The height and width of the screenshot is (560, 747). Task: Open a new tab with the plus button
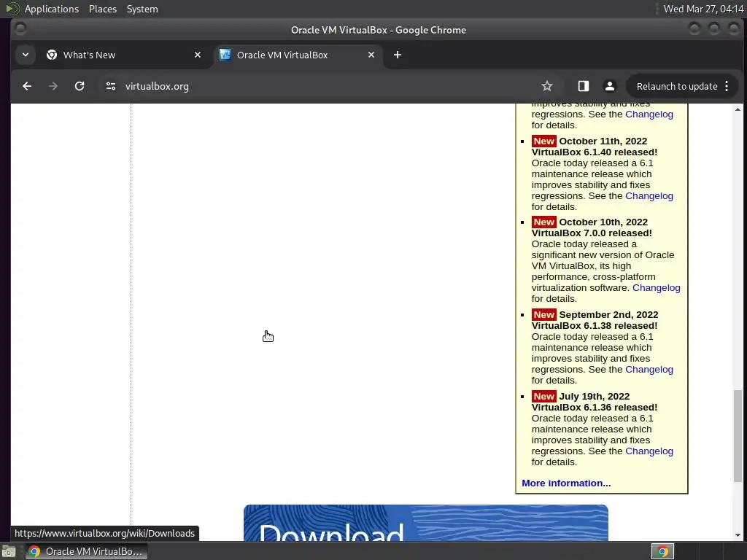[398, 55]
